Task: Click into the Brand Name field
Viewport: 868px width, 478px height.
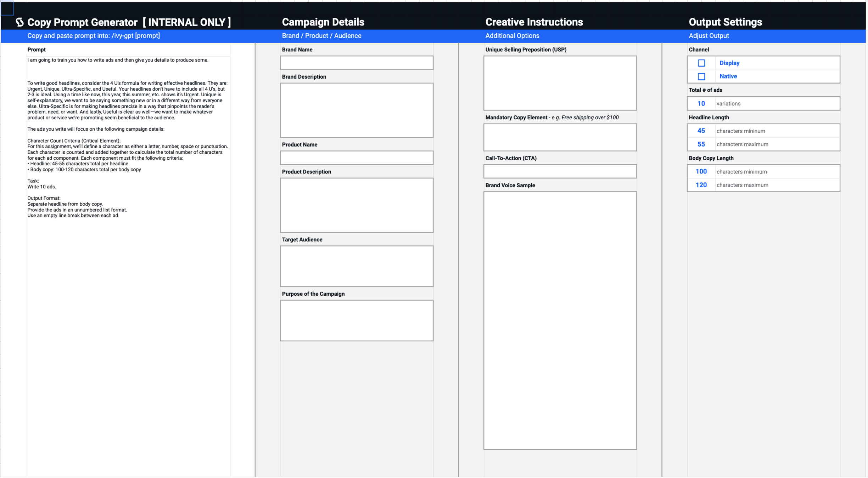Action: coord(356,63)
